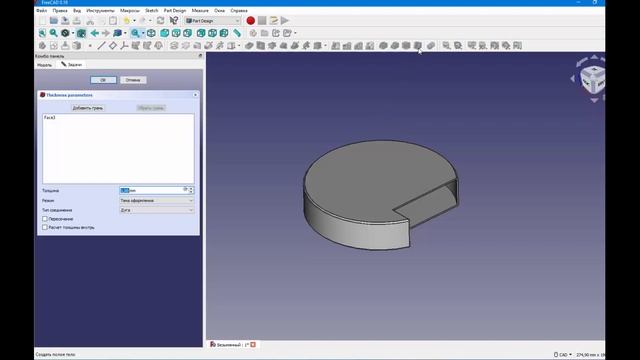This screenshot has height=360, width=640.
Task: Open the Правка menu
Action: tap(60, 11)
